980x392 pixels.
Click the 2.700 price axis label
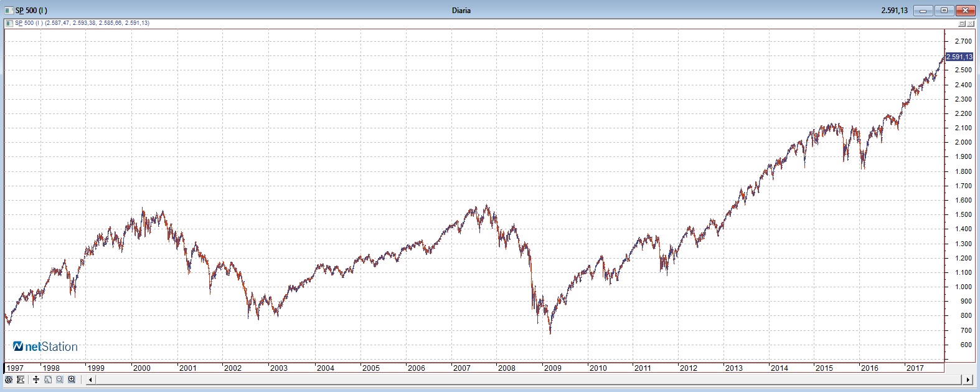point(963,42)
